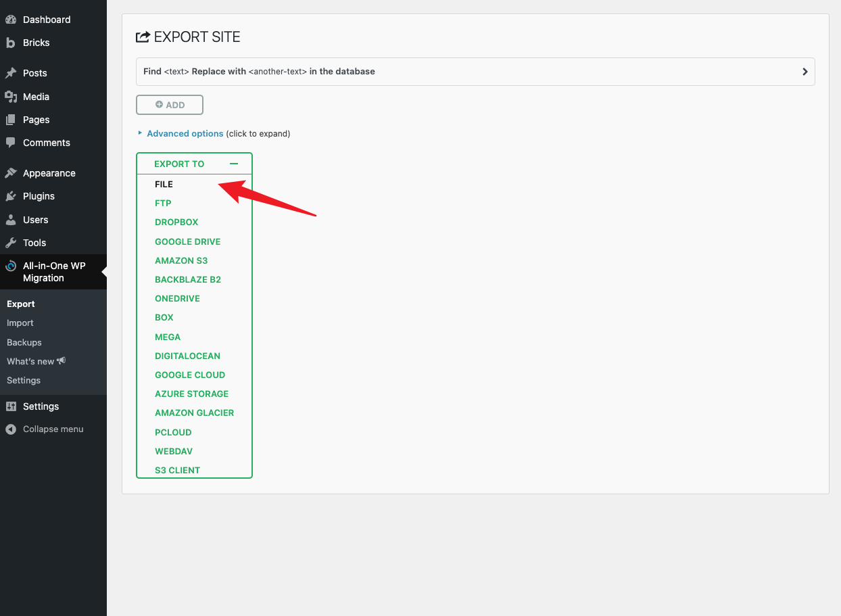The width and height of the screenshot is (841, 616).
Task: Click the Appearance paintbrush icon
Action: pyautogui.click(x=11, y=173)
